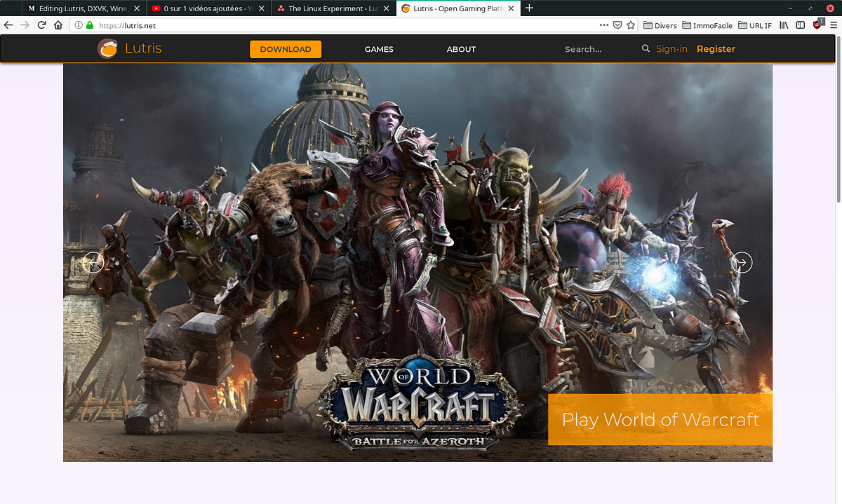Viewport: 842px width, 504px height.
Task: Close the YouTube vidéos ajoutées tab
Action: (x=261, y=8)
